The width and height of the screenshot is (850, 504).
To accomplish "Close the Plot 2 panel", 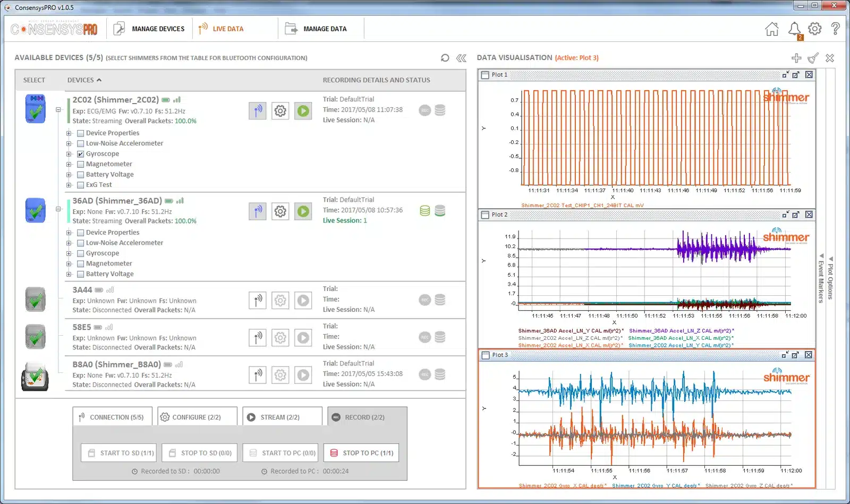I will (x=809, y=215).
